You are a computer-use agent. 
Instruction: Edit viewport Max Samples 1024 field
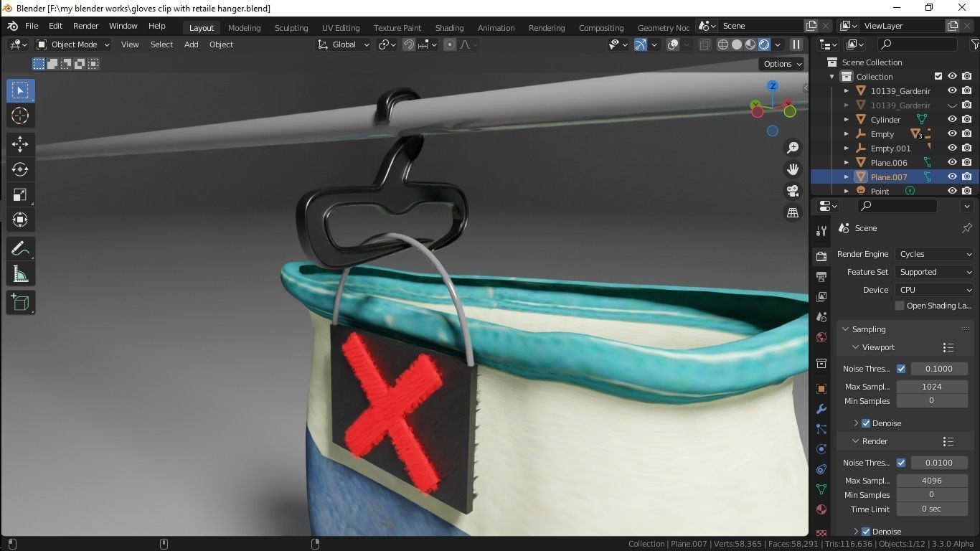(931, 387)
